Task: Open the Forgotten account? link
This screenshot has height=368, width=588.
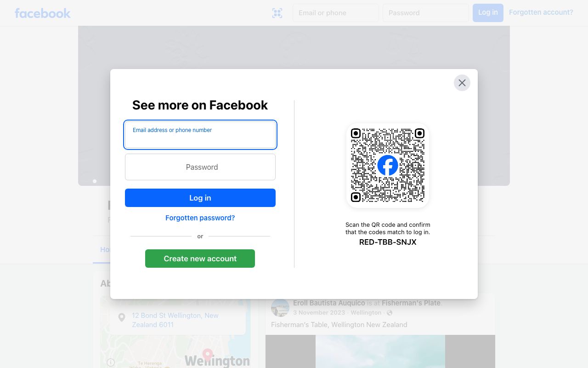Action: [x=541, y=12]
